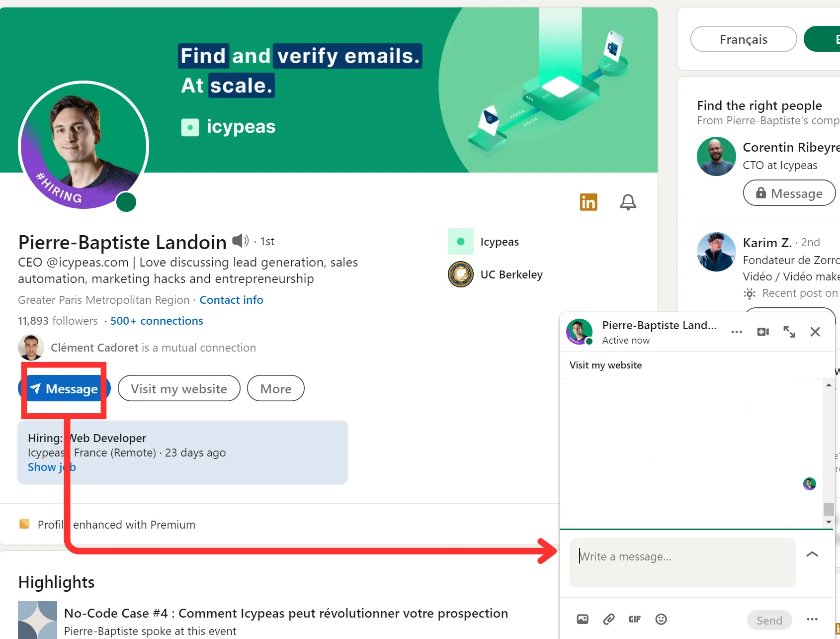Open the No-Code Case #4 event highlight
840x639 pixels.
tap(286, 613)
